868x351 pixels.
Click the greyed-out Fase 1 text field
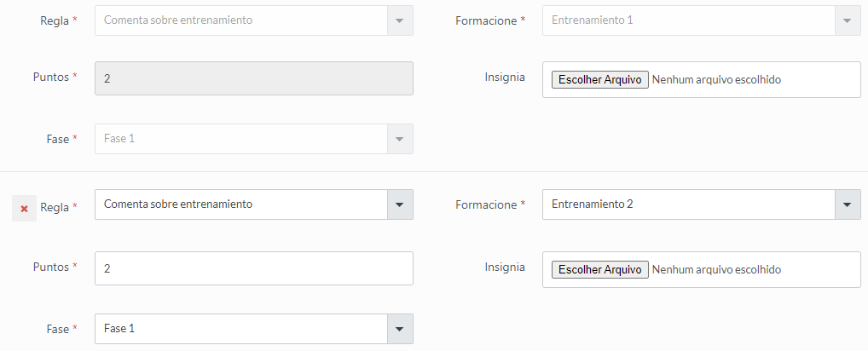click(240, 139)
